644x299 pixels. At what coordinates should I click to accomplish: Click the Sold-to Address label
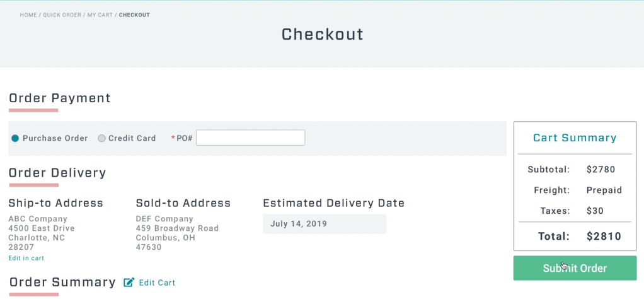click(x=183, y=203)
